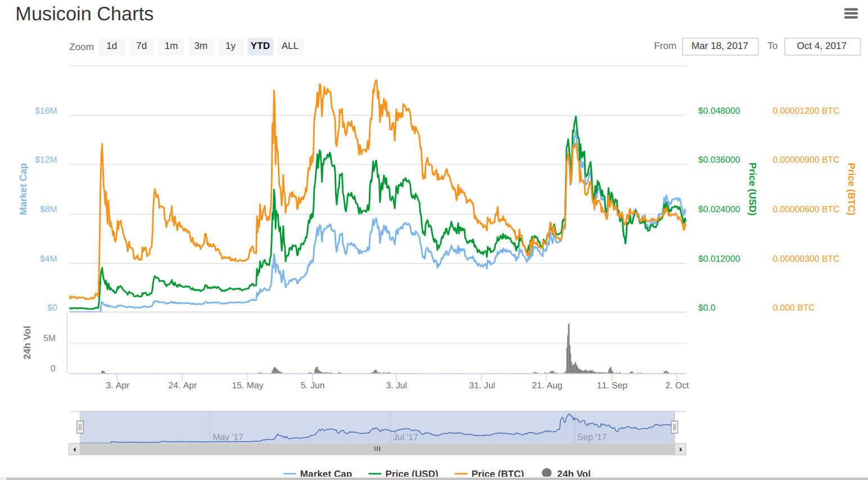Viewport: 868px width, 480px height.
Task: Open the From date field
Action: 720,46
